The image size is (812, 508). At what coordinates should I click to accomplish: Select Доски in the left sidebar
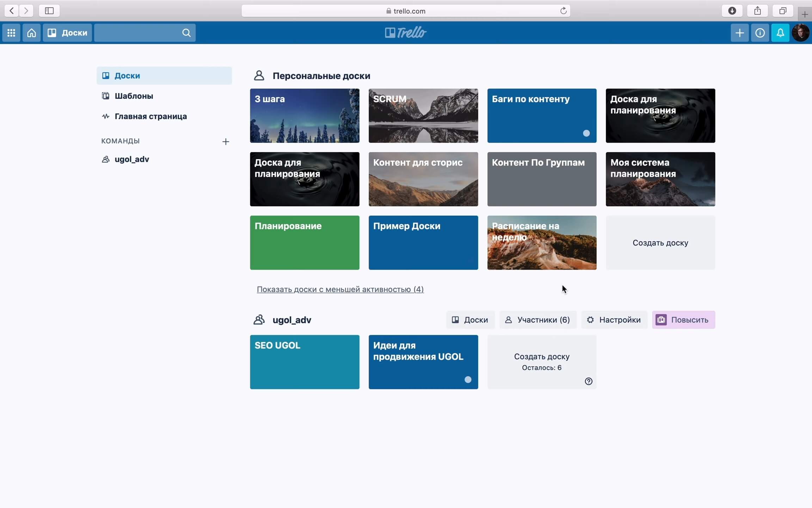click(x=164, y=75)
